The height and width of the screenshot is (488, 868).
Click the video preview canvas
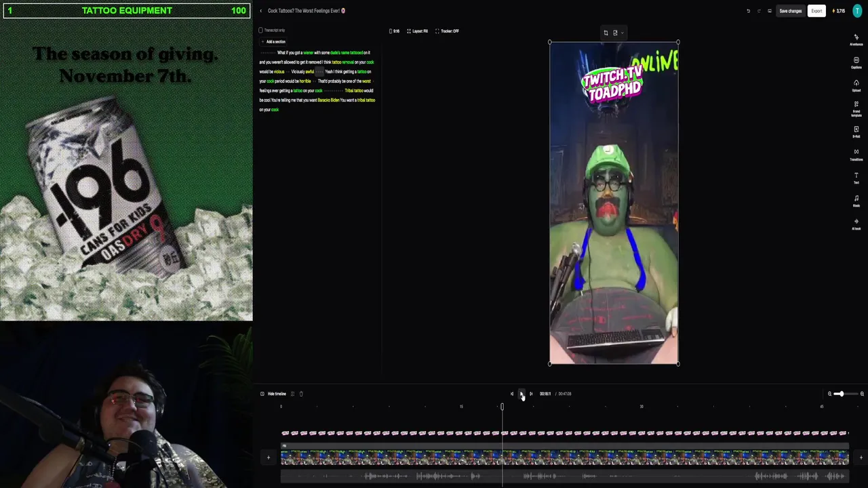click(x=614, y=203)
